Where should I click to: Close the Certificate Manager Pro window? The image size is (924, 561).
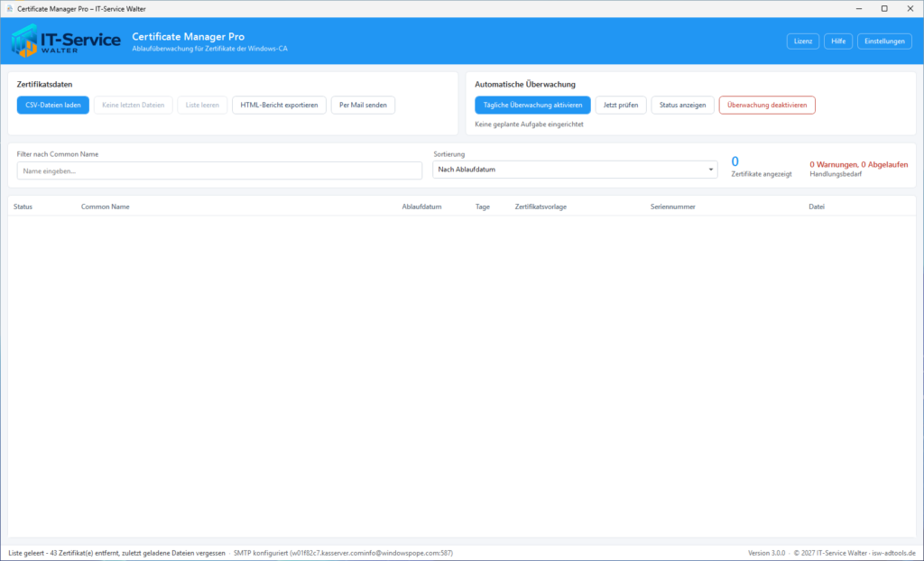point(910,9)
